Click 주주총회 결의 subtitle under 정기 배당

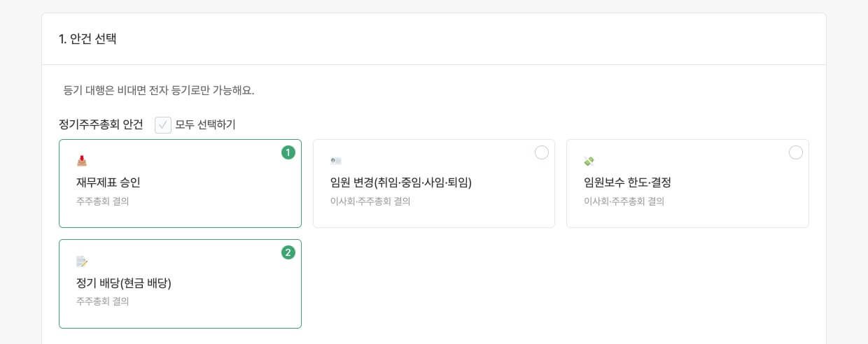103,301
